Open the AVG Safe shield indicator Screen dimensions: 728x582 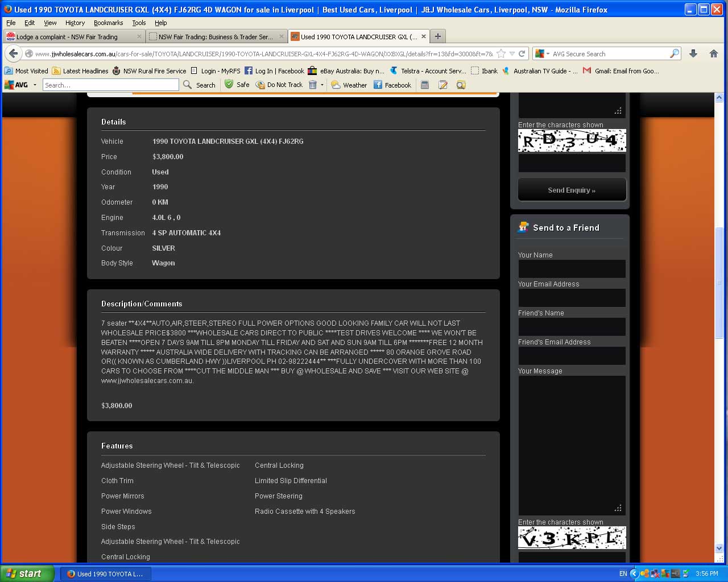click(x=237, y=85)
